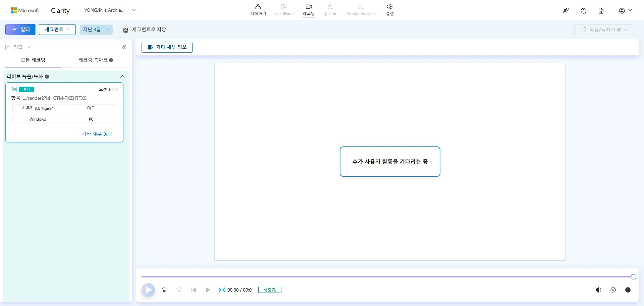Open playback settings with the gear icon
This screenshot has height=306, width=644.
613,290
